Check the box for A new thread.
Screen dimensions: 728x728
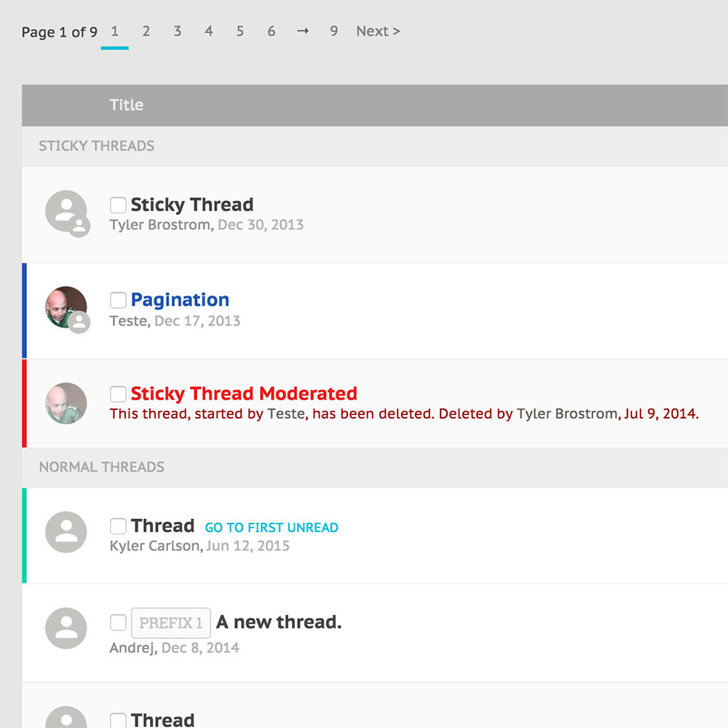(118, 622)
